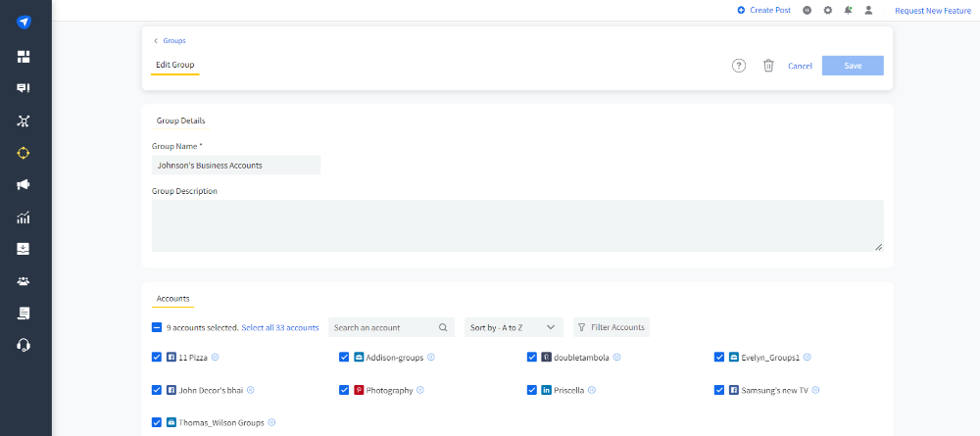Click the Request New Feature link
980x436 pixels.
[933, 11]
